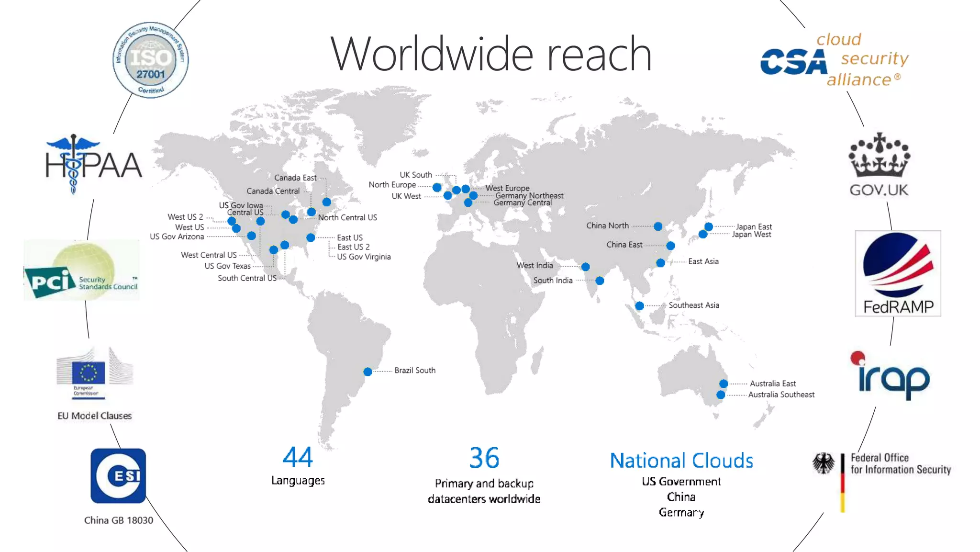Click the Canada Central label
The width and height of the screenshot is (980, 552).
(x=273, y=191)
